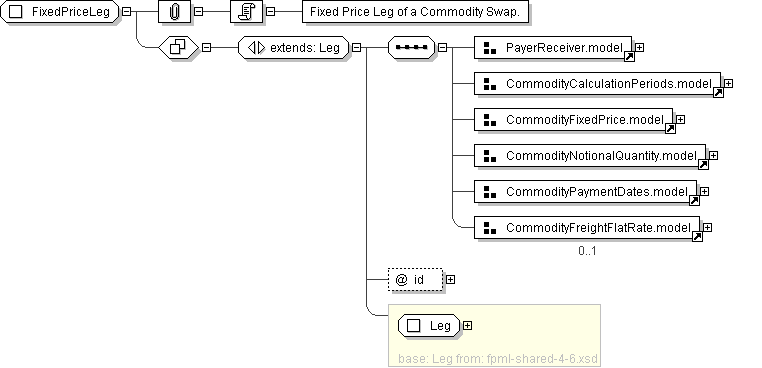Collapse the sequence compositor children
Viewport: 762px width, 368px height.
point(442,48)
